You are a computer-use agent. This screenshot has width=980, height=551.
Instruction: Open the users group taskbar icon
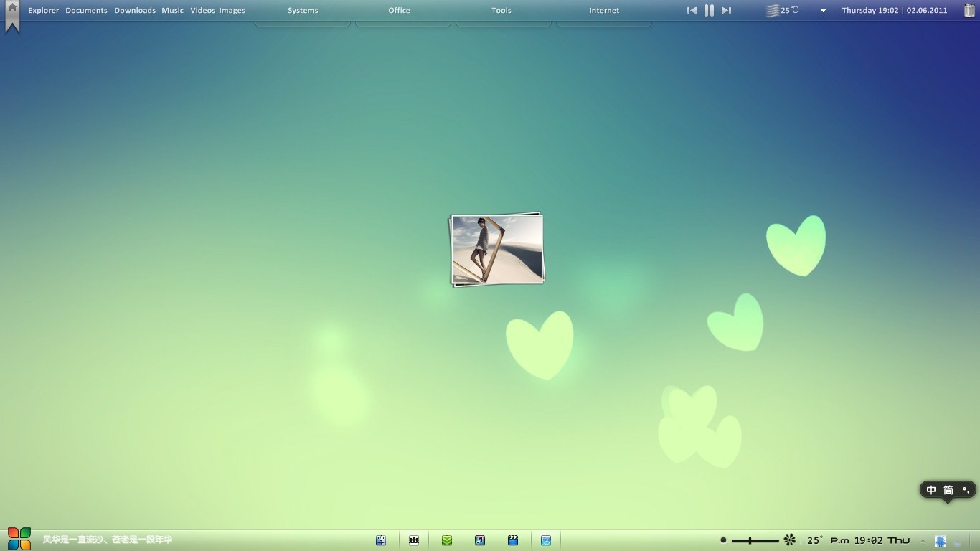[x=414, y=540]
